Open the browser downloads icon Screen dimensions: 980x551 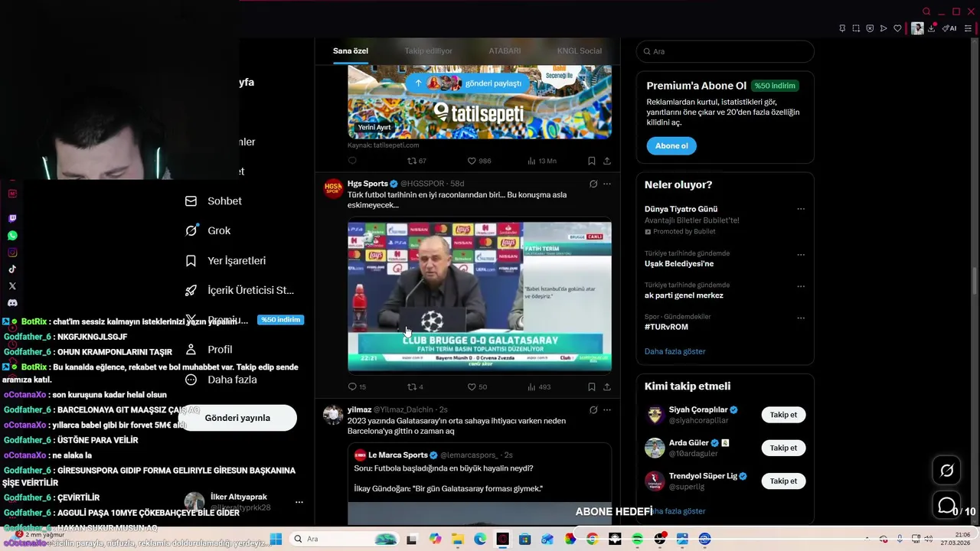932,28
